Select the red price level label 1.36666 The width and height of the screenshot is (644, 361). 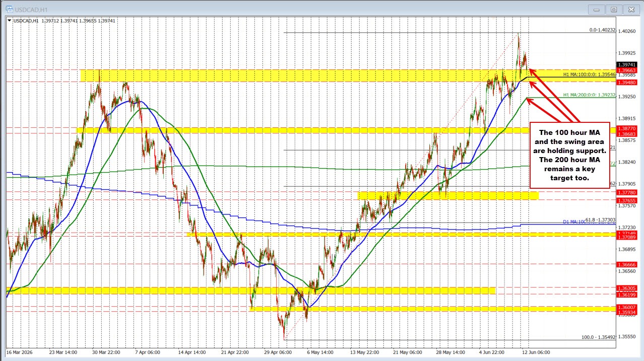click(626, 264)
